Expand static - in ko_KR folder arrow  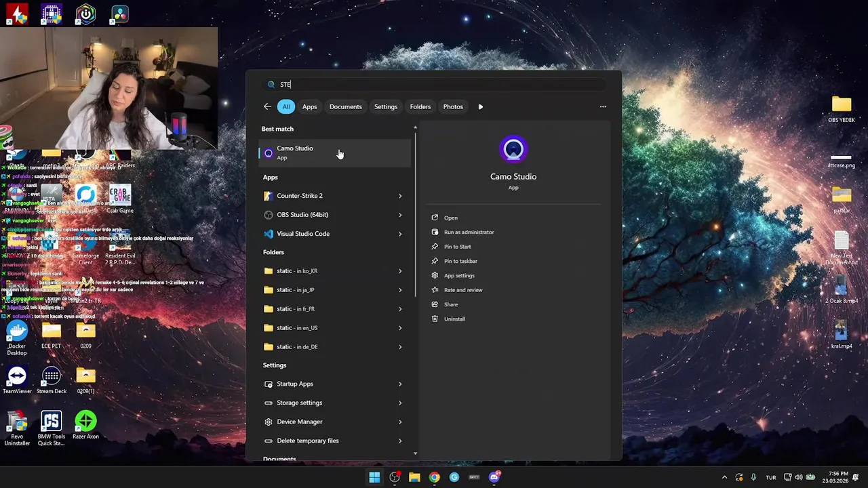[400, 271]
